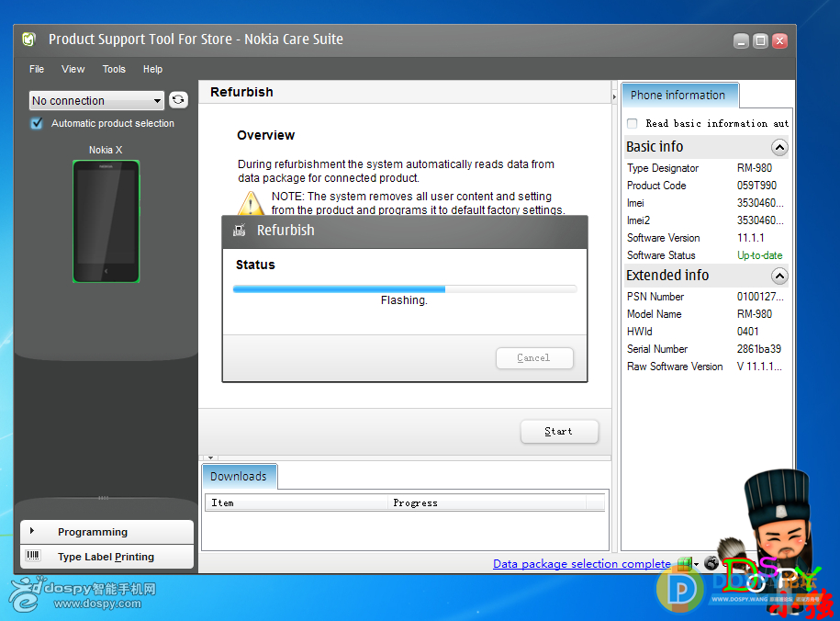The width and height of the screenshot is (840, 621).
Task: Switch to the Phone information tab
Action: pyautogui.click(x=679, y=96)
